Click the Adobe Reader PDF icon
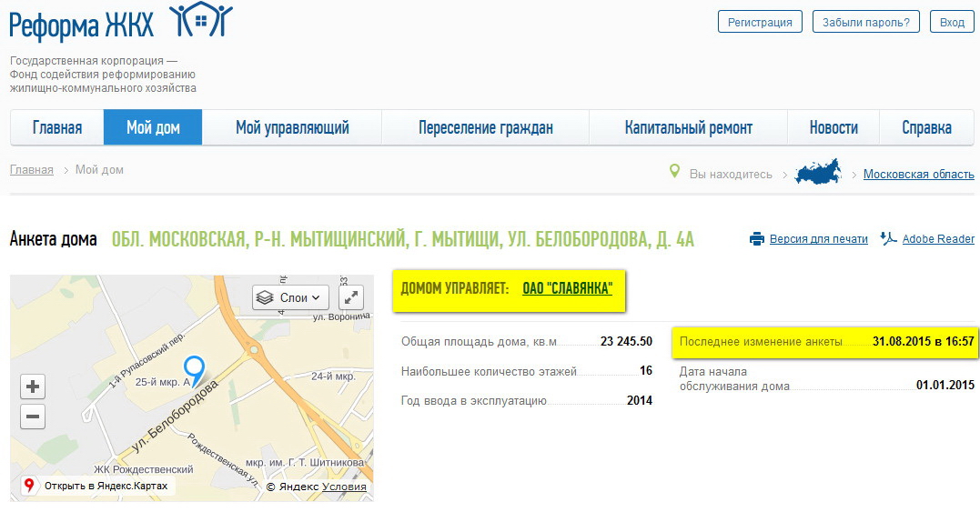980x512 pixels. [x=888, y=239]
